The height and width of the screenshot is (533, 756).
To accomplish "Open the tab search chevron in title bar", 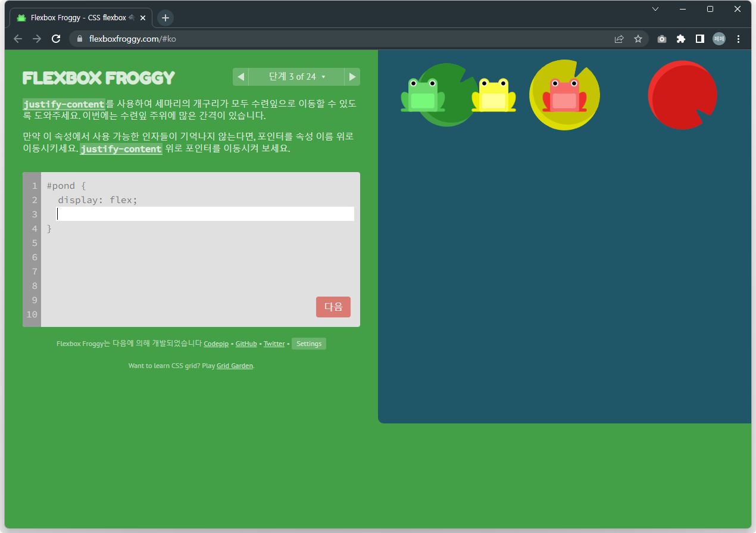I will pos(655,9).
